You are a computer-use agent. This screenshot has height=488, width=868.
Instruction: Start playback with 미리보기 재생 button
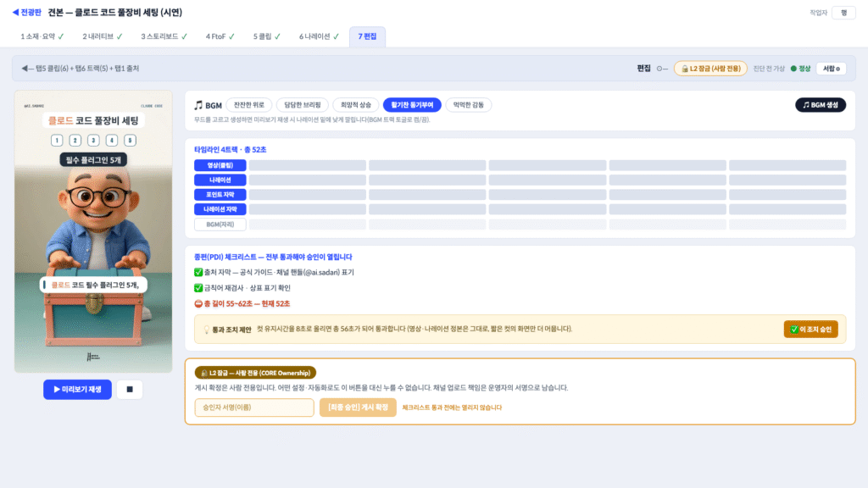point(77,390)
